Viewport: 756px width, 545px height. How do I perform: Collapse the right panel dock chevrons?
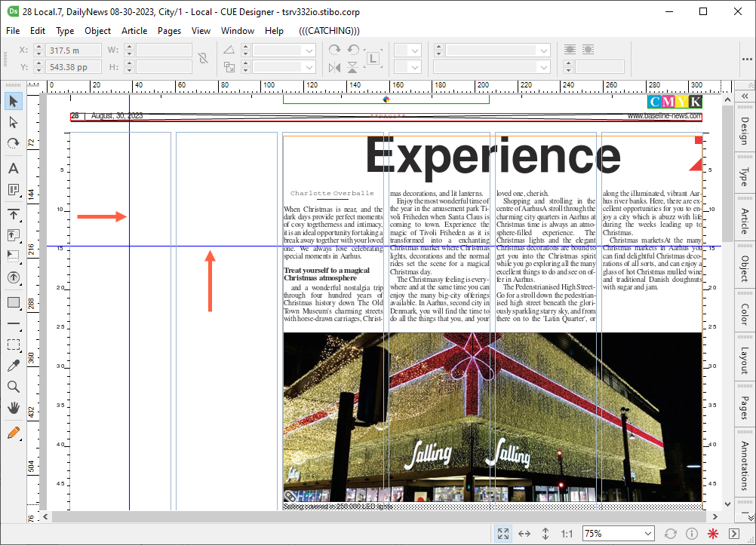click(744, 96)
